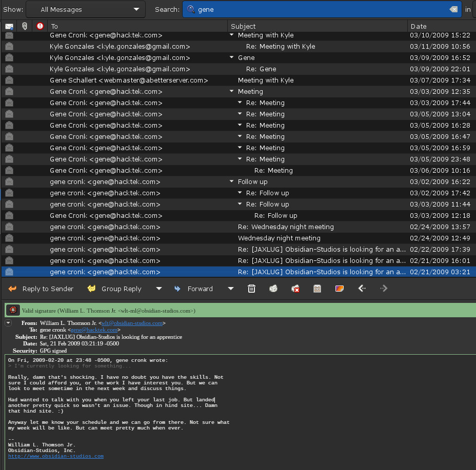The image size is (476, 470).
Task: Go to the previous message arrow
Action: 362,289
